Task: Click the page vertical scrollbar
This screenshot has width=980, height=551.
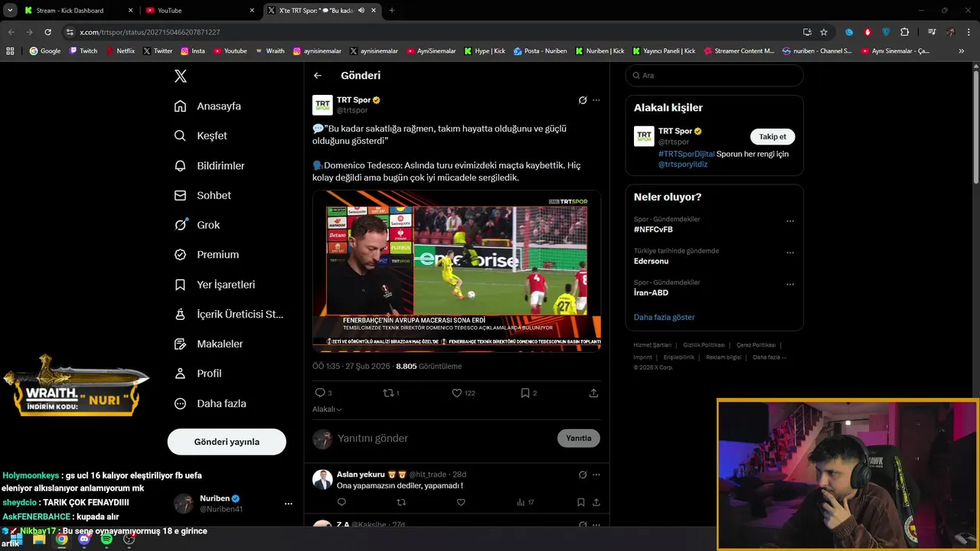Action: click(975, 126)
